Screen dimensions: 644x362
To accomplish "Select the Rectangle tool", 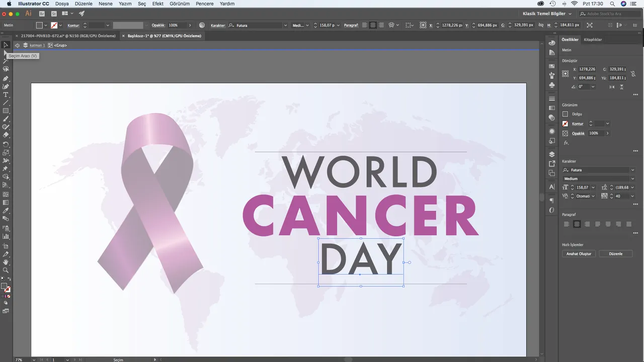I will (x=6, y=111).
